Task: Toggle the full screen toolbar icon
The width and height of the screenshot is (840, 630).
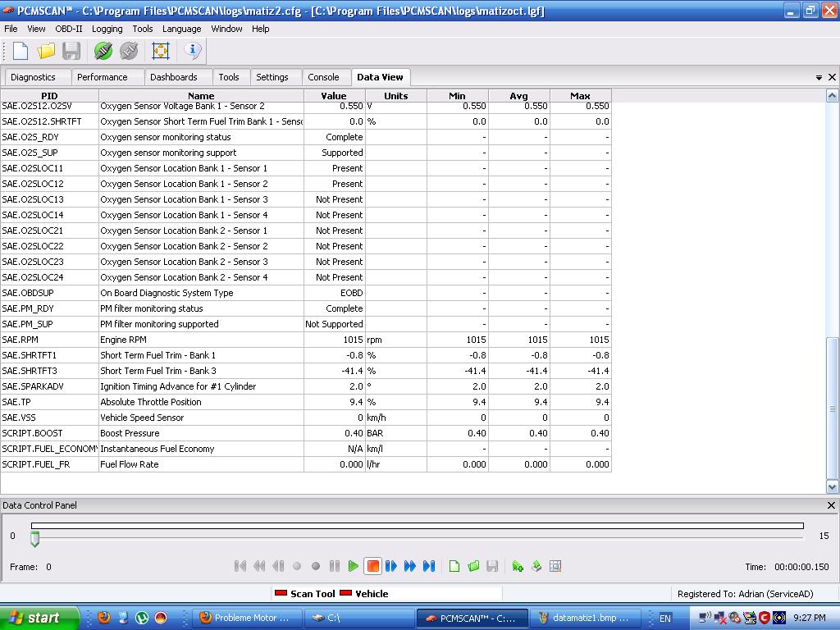Action: [x=160, y=52]
